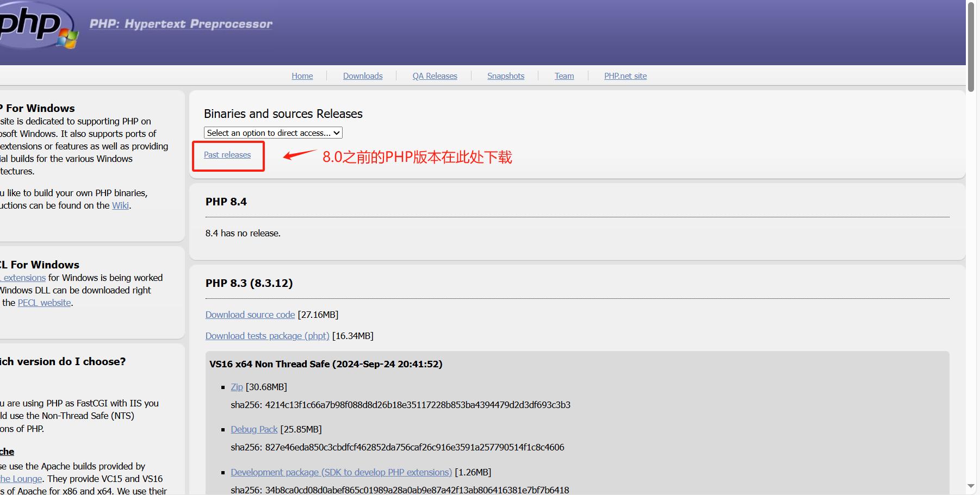Screen dimensions: 980x495
Task: Click the PHP Windows logo
Action: [x=38, y=26]
